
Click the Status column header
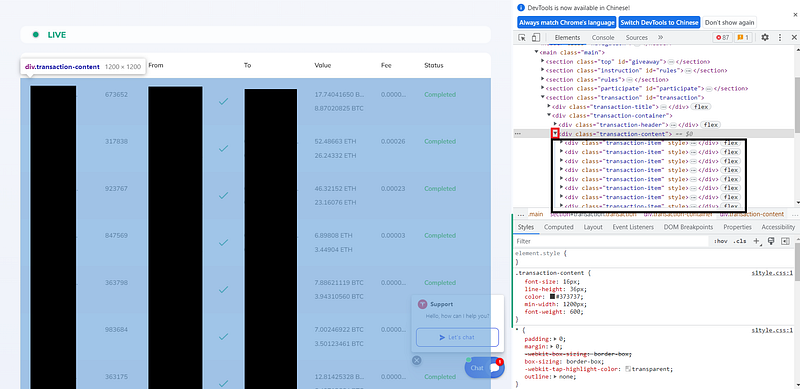434,65
